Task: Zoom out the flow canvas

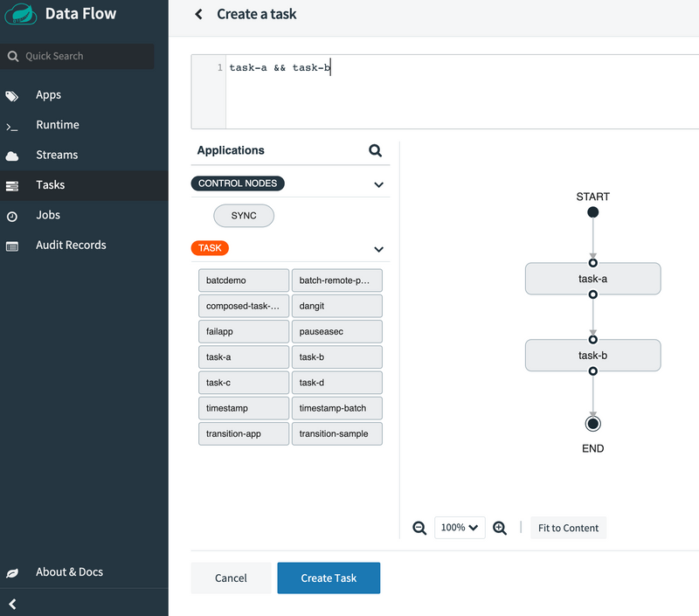Action: point(419,528)
